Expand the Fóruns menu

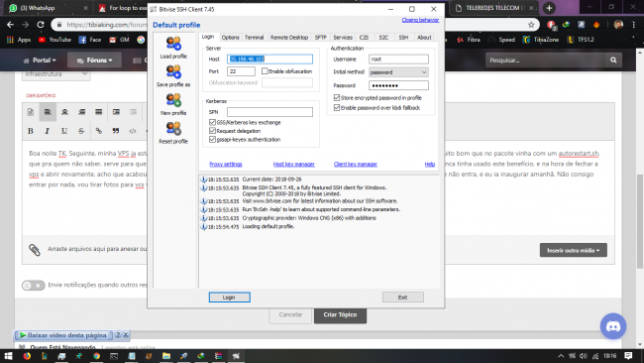click(x=94, y=60)
